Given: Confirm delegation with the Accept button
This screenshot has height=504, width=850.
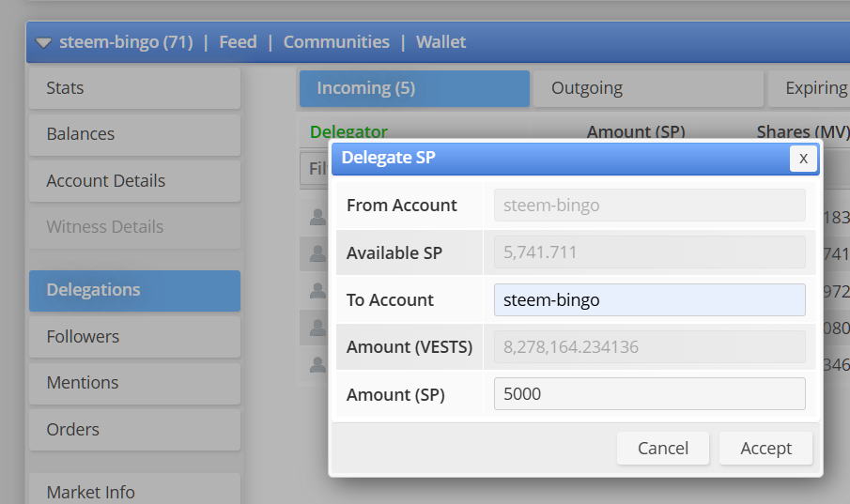Looking at the screenshot, I should coord(765,449).
